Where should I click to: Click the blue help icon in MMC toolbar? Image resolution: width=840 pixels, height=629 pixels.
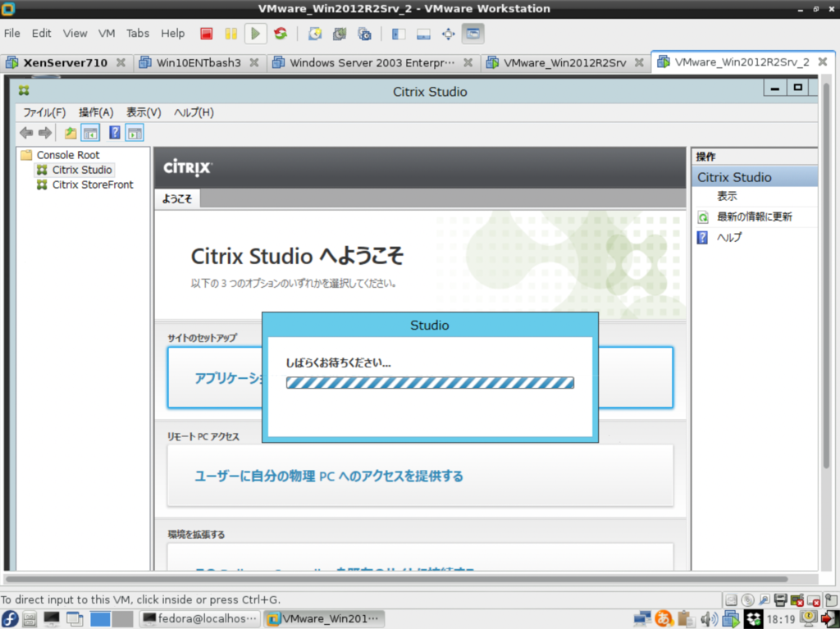pos(114,132)
